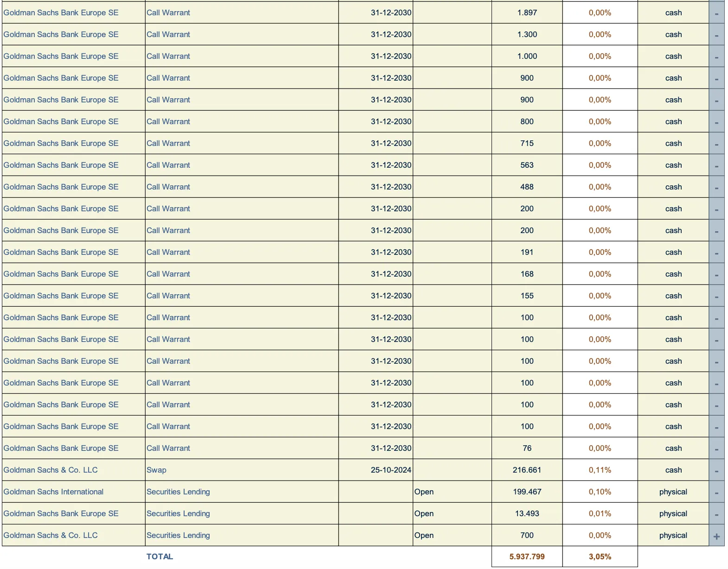Select the value 155
This screenshot has width=728, height=569.
point(527,296)
